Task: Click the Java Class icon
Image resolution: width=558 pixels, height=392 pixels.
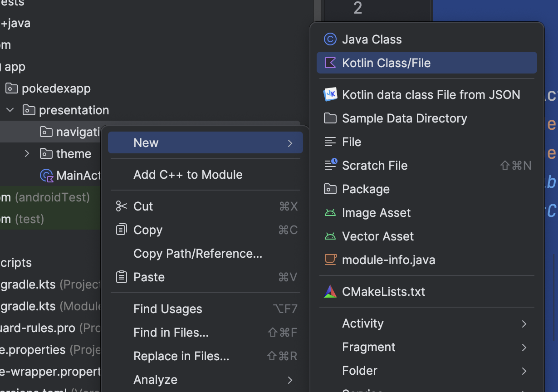Action: pyautogui.click(x=330, y=39)
